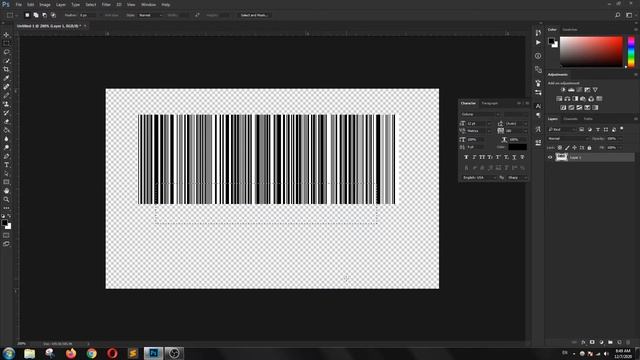This screenshot has height=360, width=640.
Task: Delete layer trash icon
Action: pos(628,342)
